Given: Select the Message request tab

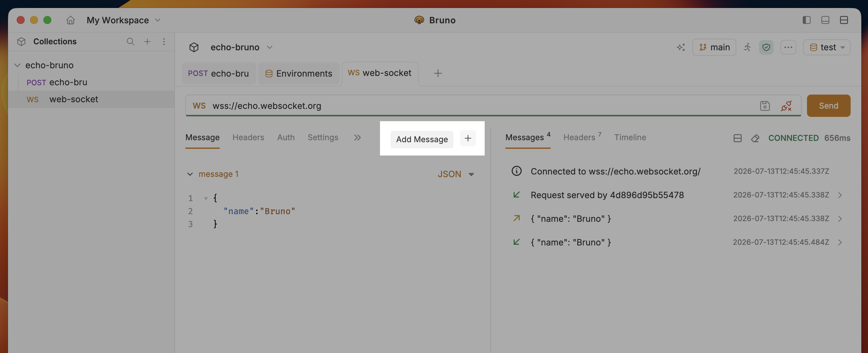Looking at the screenshot, I should (202, 137).
